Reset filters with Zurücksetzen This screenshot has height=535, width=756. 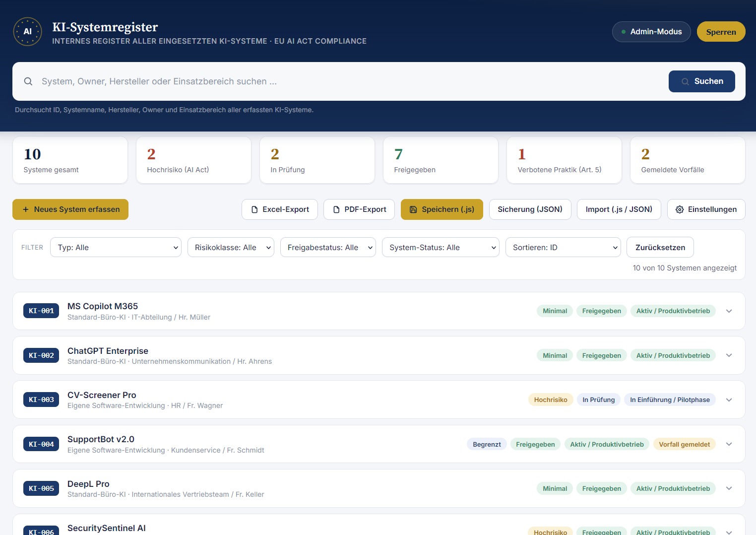(660, 247)
